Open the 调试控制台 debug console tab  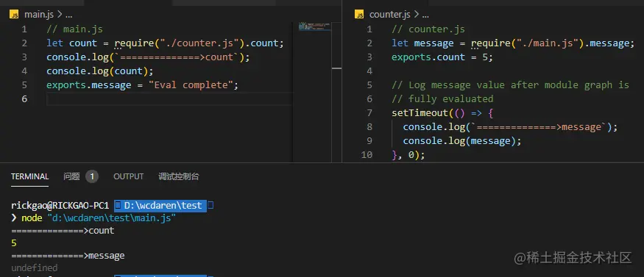[x=179, y=176]
